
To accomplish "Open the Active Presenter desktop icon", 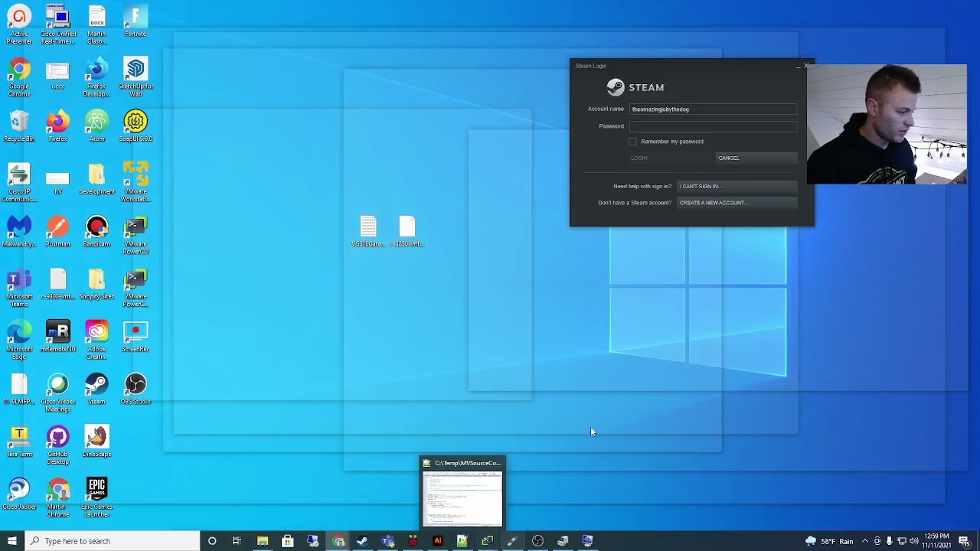I will pos(19,24).
